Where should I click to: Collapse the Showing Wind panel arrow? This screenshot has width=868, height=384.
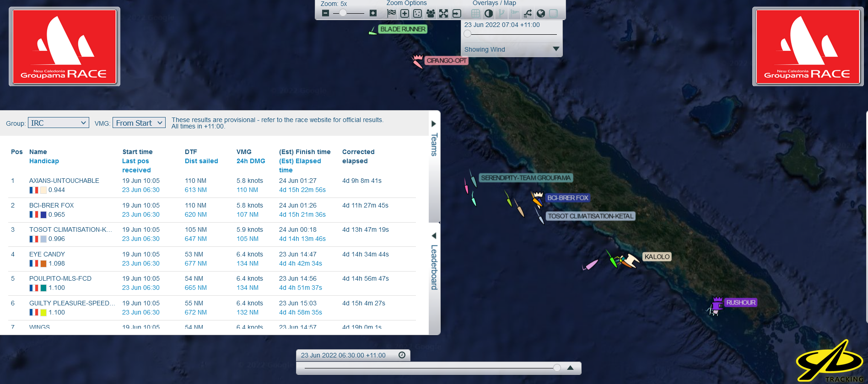[x=556, y=49]
